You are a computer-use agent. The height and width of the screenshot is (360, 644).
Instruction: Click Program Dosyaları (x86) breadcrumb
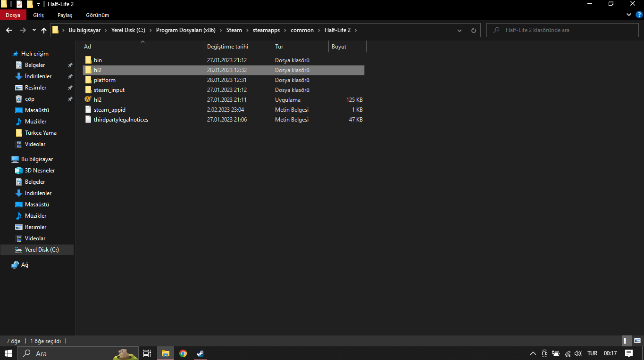pos(185,30)
